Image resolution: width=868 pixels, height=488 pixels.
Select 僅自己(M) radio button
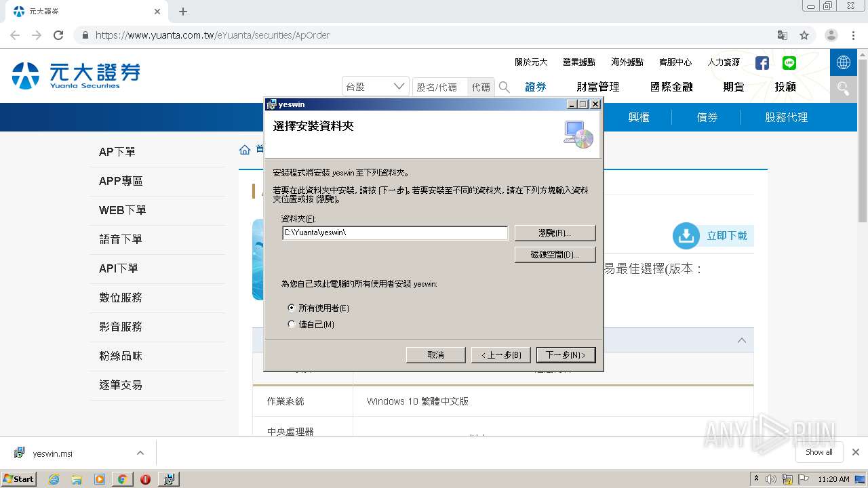tap(292, 324)
